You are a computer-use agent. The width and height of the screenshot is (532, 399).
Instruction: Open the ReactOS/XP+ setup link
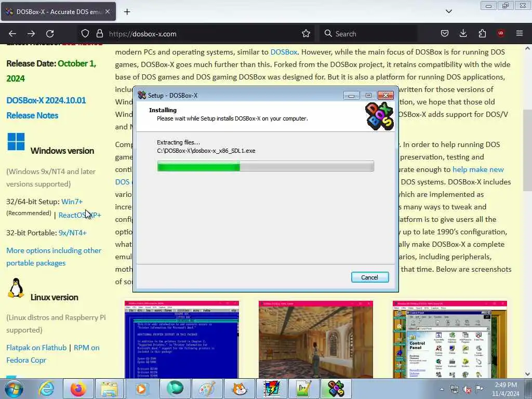79,215
